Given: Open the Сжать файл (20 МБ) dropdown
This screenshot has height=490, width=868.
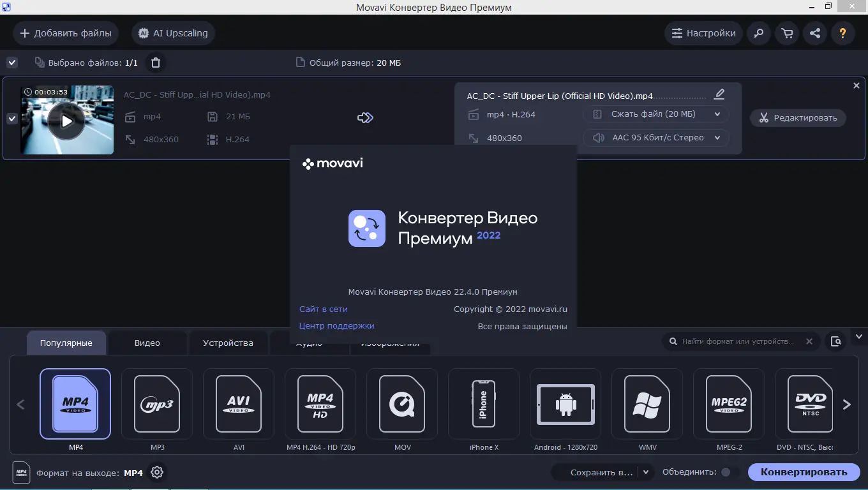Looking at the screenshot, I should (x=655, y=114).
